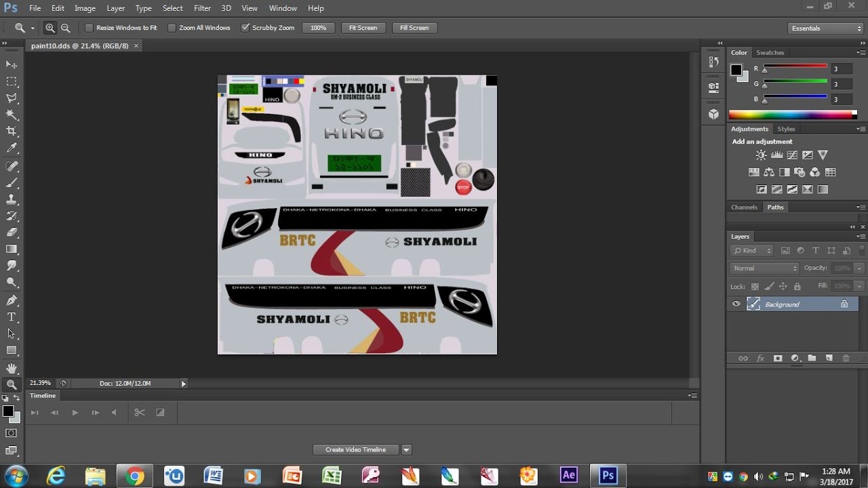868x488 pixels.
Task: Close the paint10.dds document tab
Action: point(136,45)
